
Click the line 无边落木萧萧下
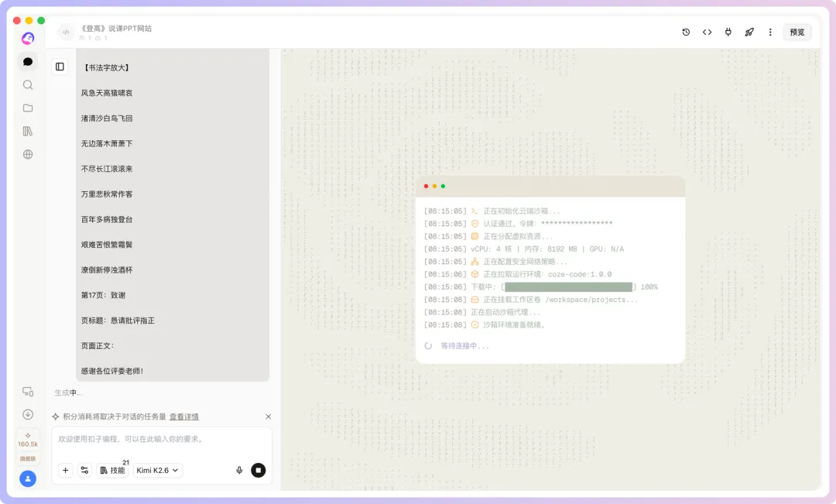coord(107,143)
